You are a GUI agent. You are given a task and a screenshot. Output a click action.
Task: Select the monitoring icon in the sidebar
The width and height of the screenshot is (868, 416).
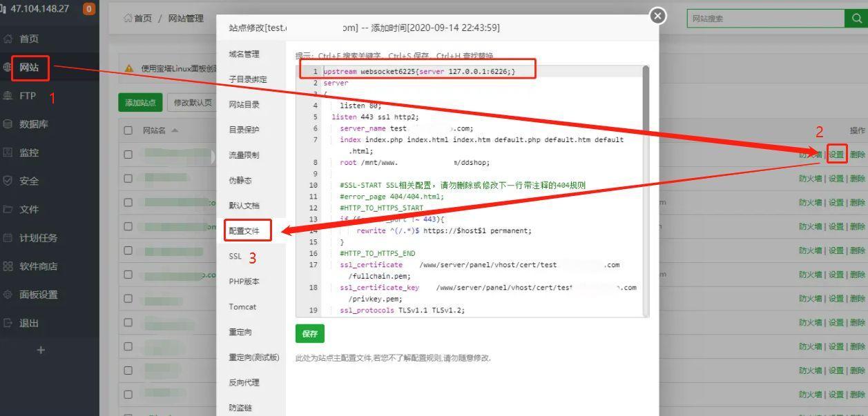click(x=8, y=152)
